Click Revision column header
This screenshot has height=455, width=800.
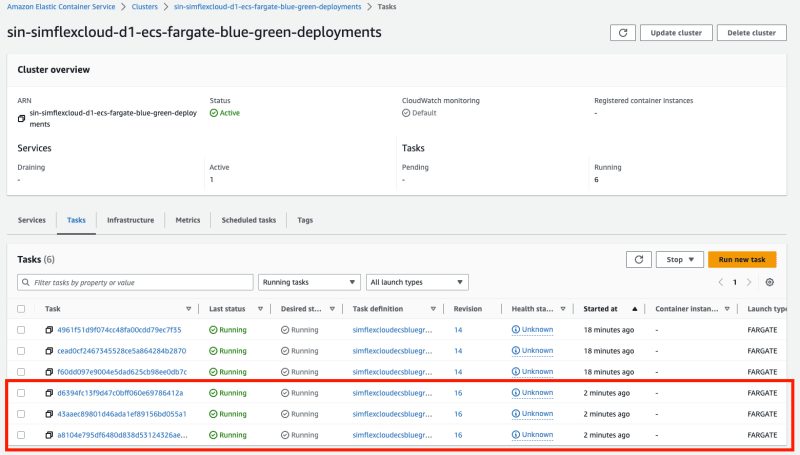pyautogui.click(x=468, y=309)
